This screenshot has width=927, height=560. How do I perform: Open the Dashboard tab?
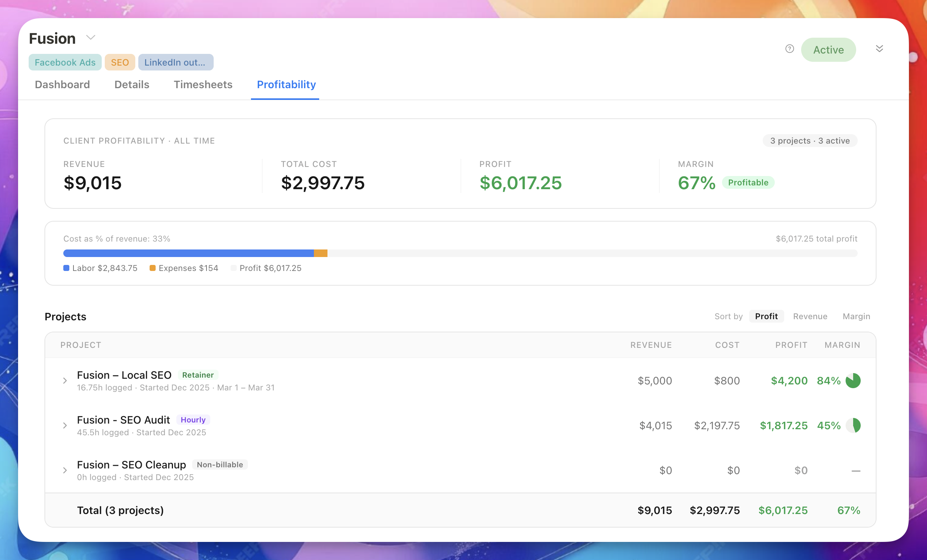coord(62,84)
